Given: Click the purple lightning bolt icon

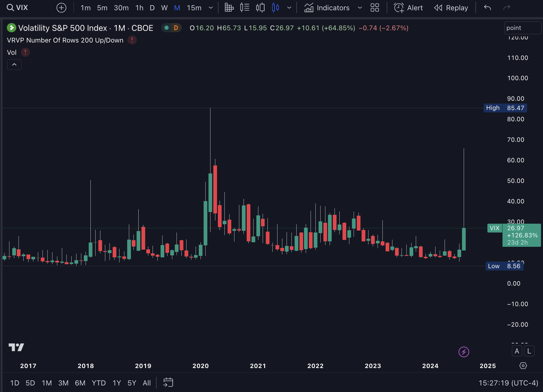Looking at the screenshot, I should (464, 352).
